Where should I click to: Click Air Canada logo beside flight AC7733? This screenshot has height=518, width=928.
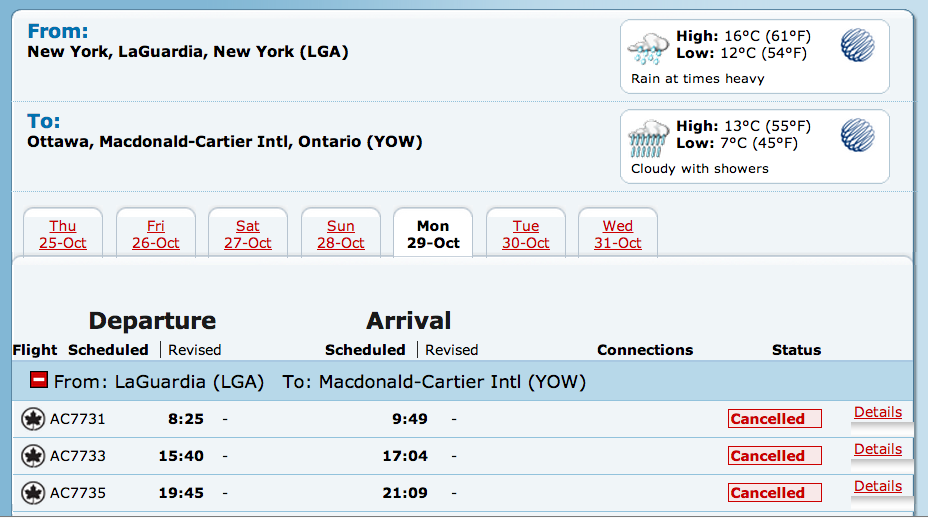[x=33, y=456]
